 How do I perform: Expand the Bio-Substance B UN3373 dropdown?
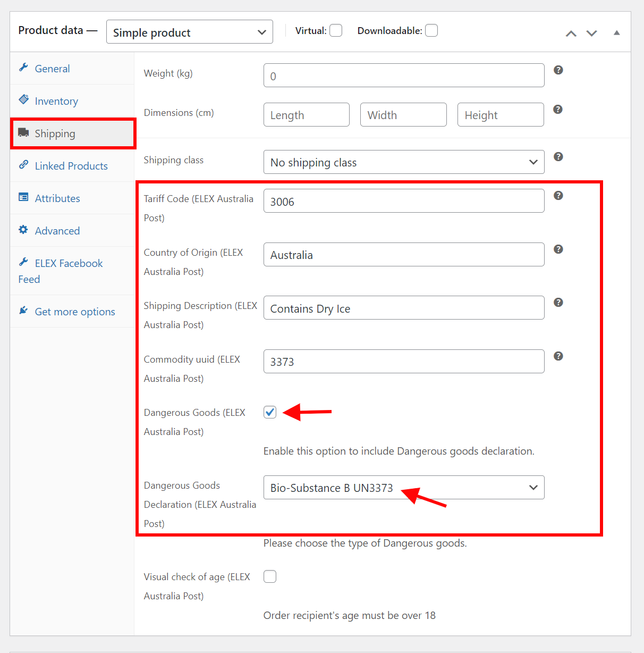click(404, 488)
